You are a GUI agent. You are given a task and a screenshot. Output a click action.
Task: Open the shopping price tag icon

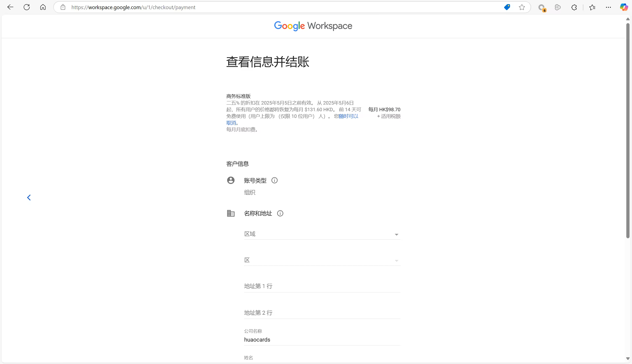pos(507,7)
